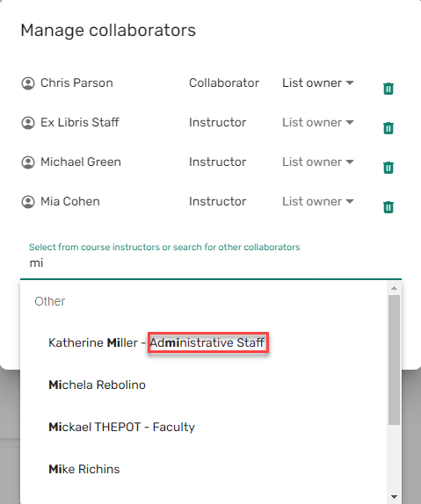Click the "Other" group heading in suggestions
This screenshot has height=504, width=421.
tap(50, 301)
